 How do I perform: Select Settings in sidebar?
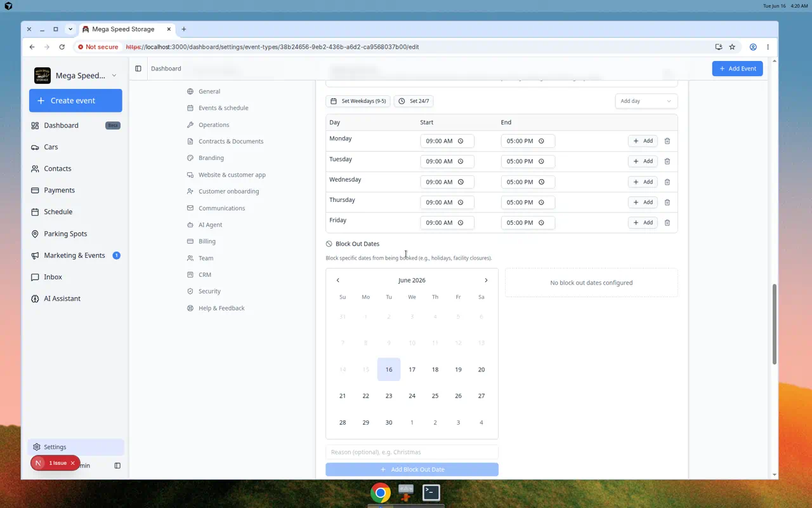tap(75, 447)
